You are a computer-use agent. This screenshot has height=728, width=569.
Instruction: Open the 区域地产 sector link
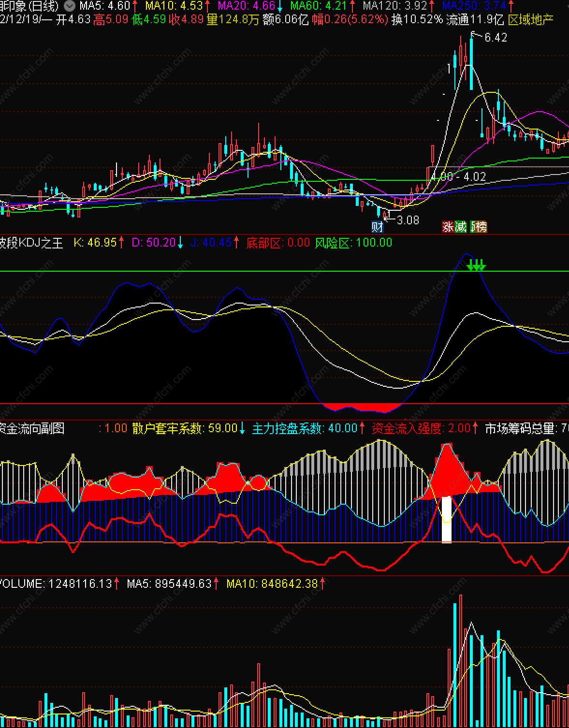point(531,19)
